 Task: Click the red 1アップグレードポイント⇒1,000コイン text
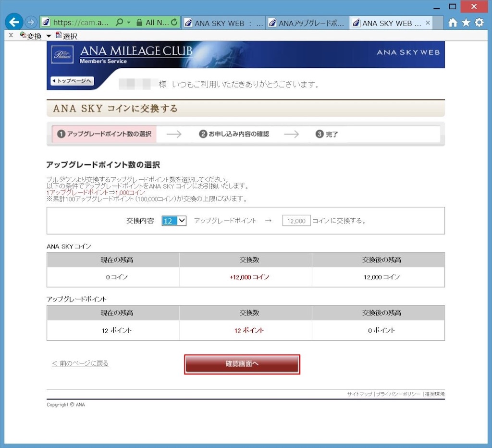[96, 192]
